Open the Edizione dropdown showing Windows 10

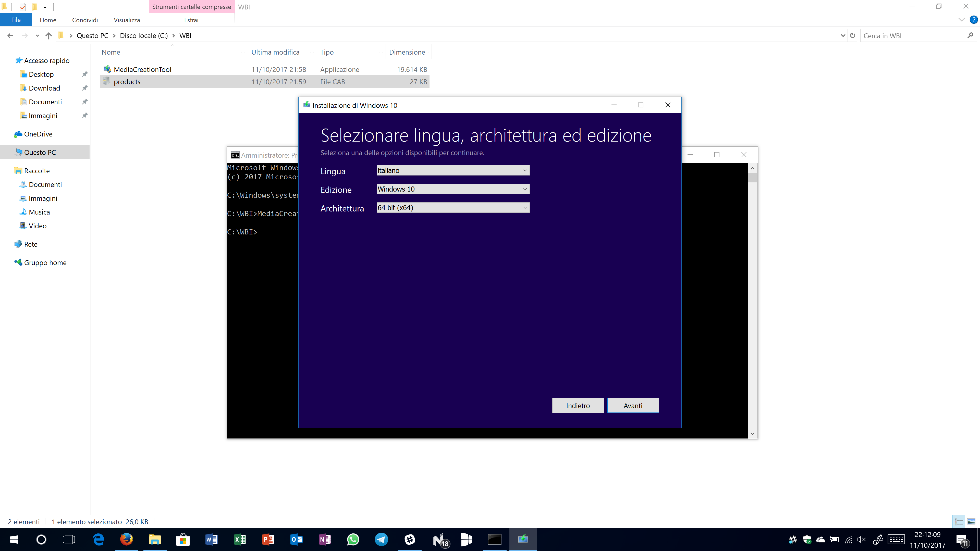tap(453, 189)
